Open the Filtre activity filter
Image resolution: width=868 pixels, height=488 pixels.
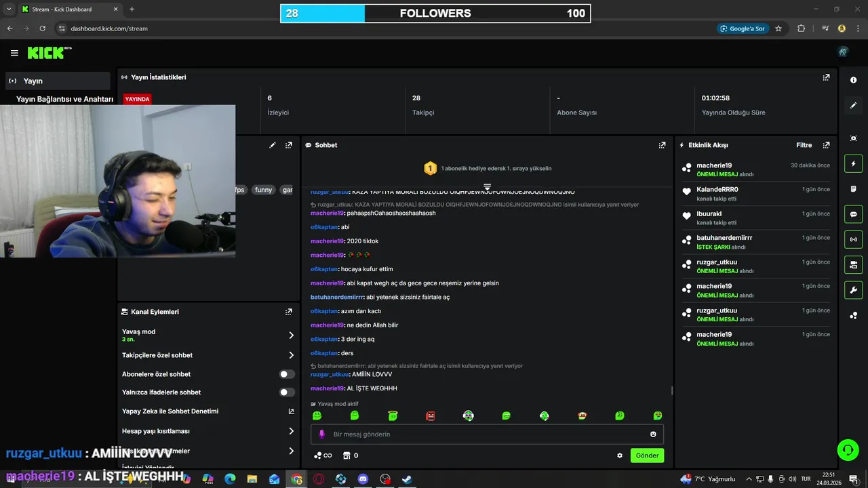pyautogui.click(x=804, y=145)
